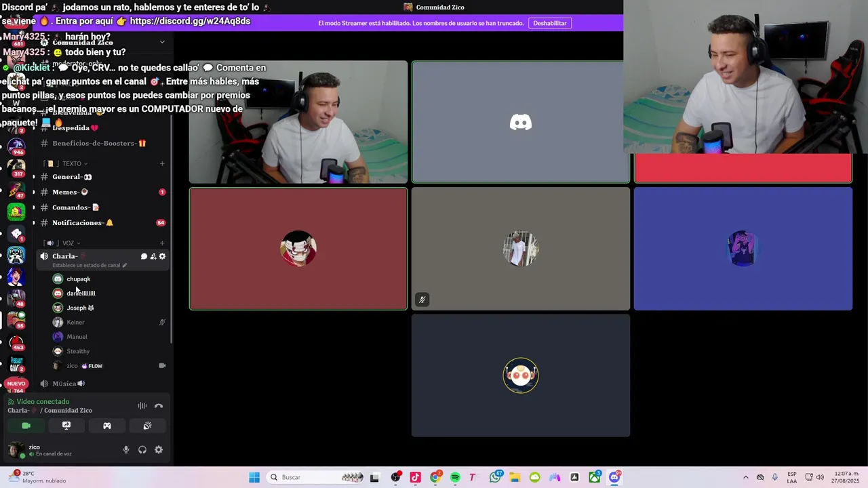The width and height of the screenshot is (868, 488).
Task: Deafen audio with the headphones icon
Action: pyautogui.click(x=142, y=449)
